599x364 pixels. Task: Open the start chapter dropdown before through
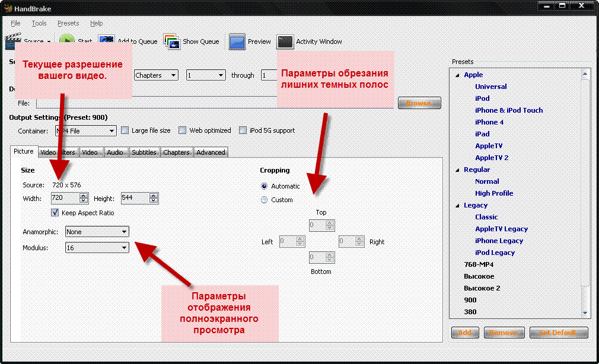tap(206, 75)
